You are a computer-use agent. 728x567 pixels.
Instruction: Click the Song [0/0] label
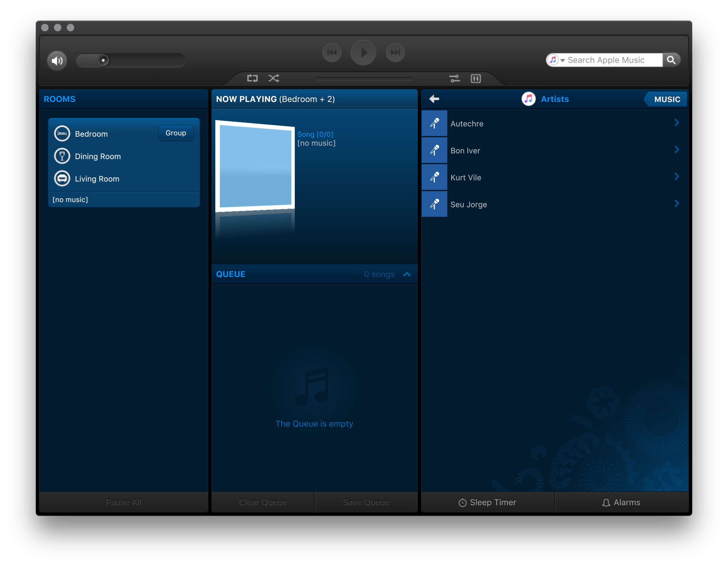[x=315, y=134]
